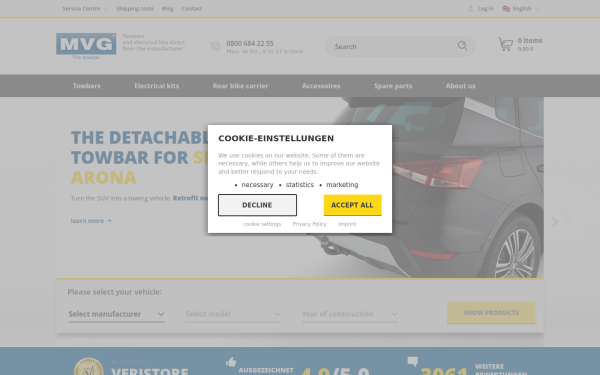600x375 pixels.
Task: Decline cookies in the dialog
Action: click(x=257, y=205)
